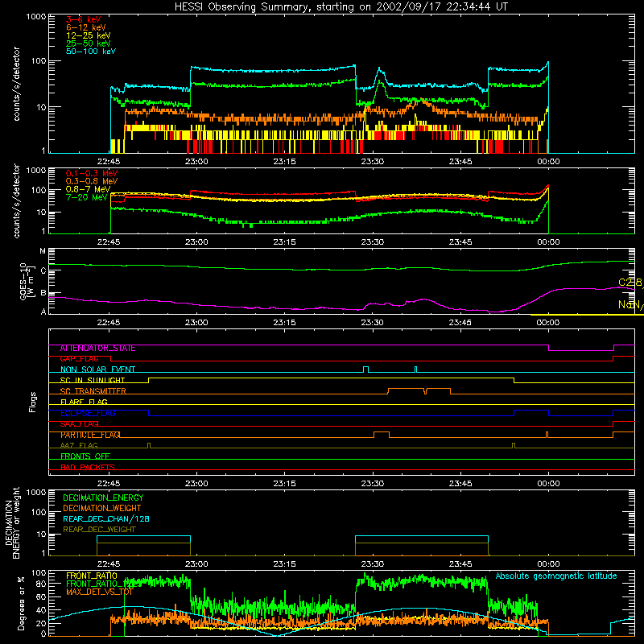Click the SC_TRANSMITTER raised pulse near 23:35

click(419, 391)
